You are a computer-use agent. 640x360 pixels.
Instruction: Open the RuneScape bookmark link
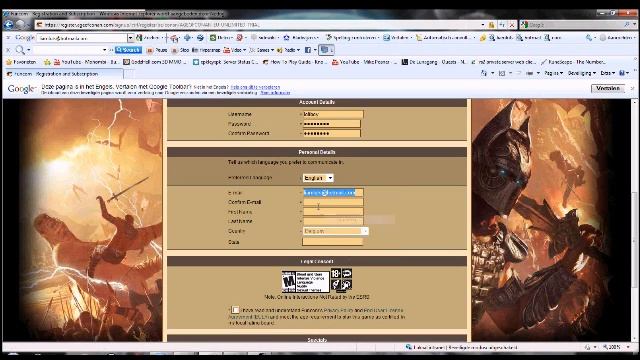(x=573, y=62)
